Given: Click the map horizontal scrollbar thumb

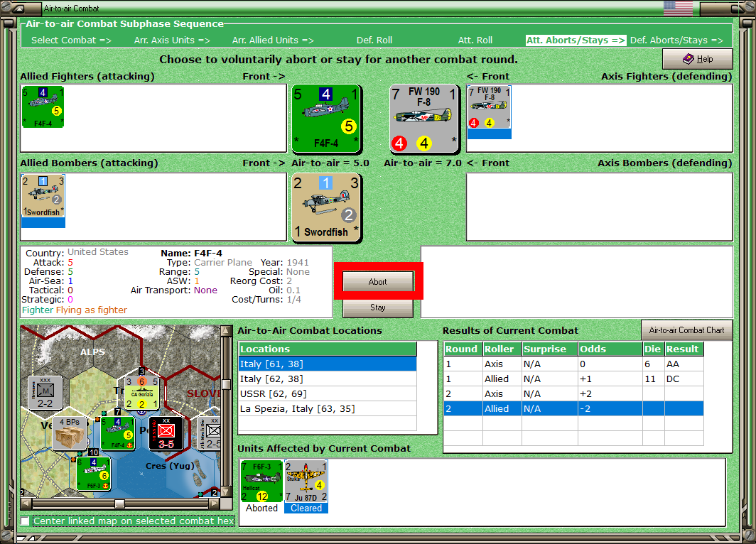Looking at the screenshot, I should (x=119, y=504).
